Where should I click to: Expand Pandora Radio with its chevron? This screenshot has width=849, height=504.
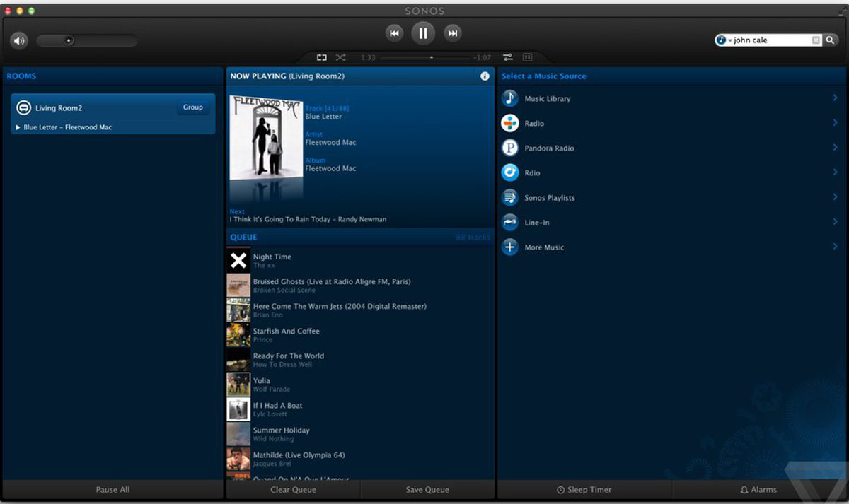coord(835,148)
